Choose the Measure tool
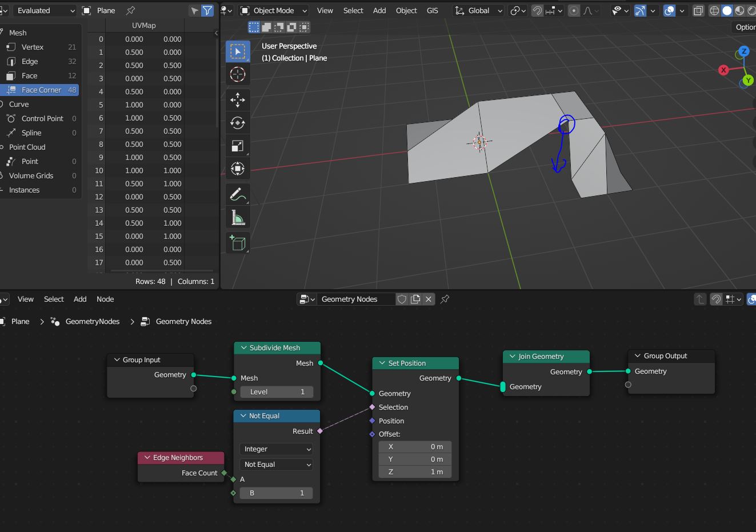 coord(238,218)
